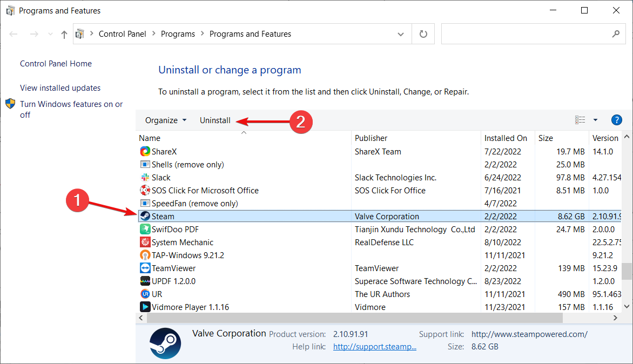Click the search input field
Screen dimensions: 633x364
tap(533, 34)
